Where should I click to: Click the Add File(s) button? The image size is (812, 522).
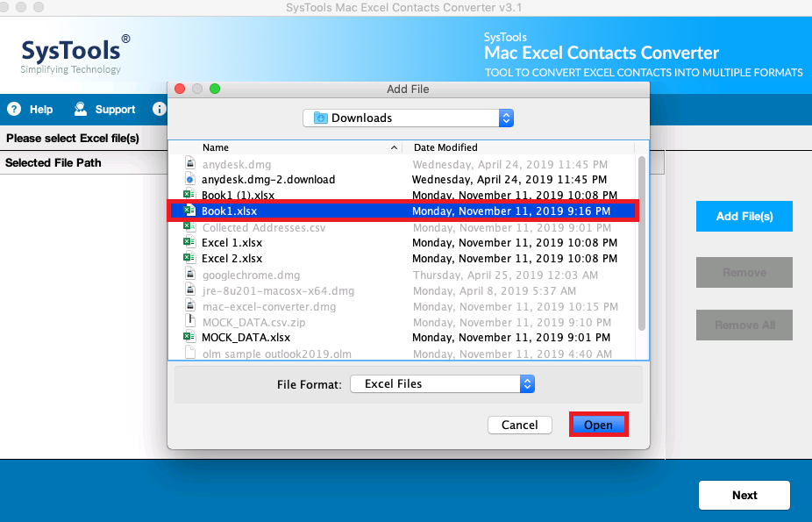pyautogui.click(x=744, y=216)
